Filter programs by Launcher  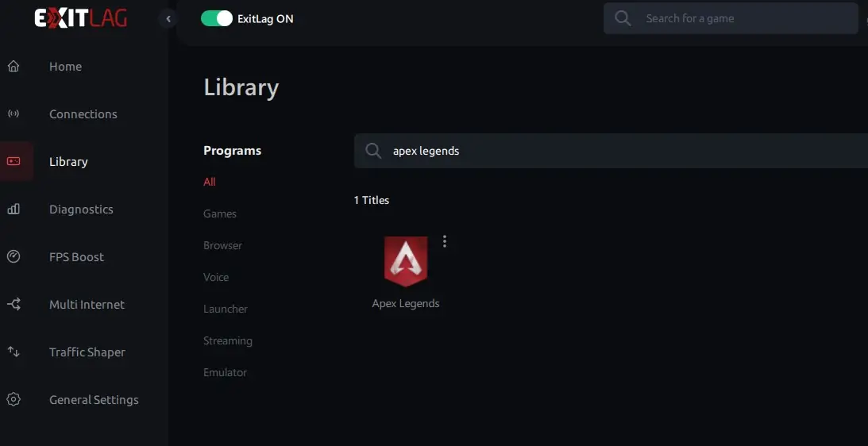(x=226, y=309)
